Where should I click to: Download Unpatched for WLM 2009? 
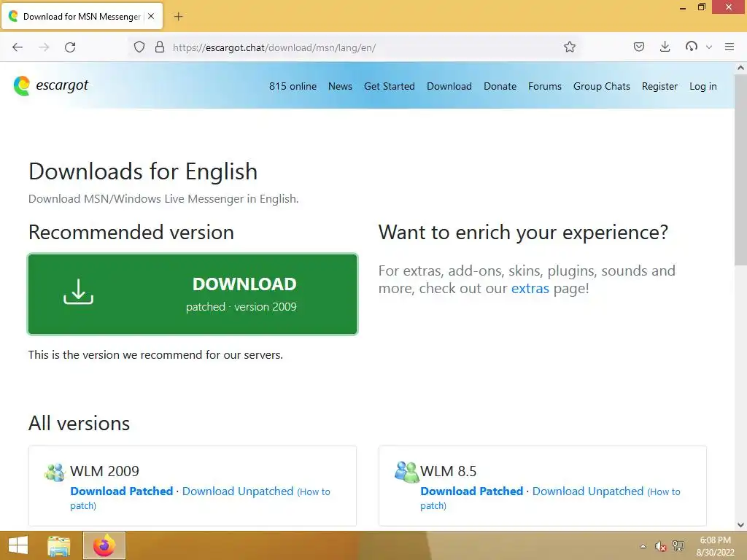[238, 491]
